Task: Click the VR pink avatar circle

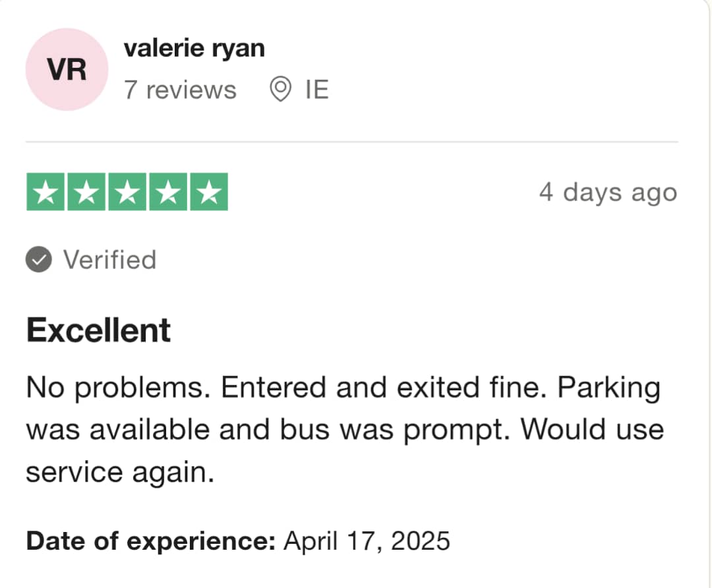Action: click(x=67, y=69)
